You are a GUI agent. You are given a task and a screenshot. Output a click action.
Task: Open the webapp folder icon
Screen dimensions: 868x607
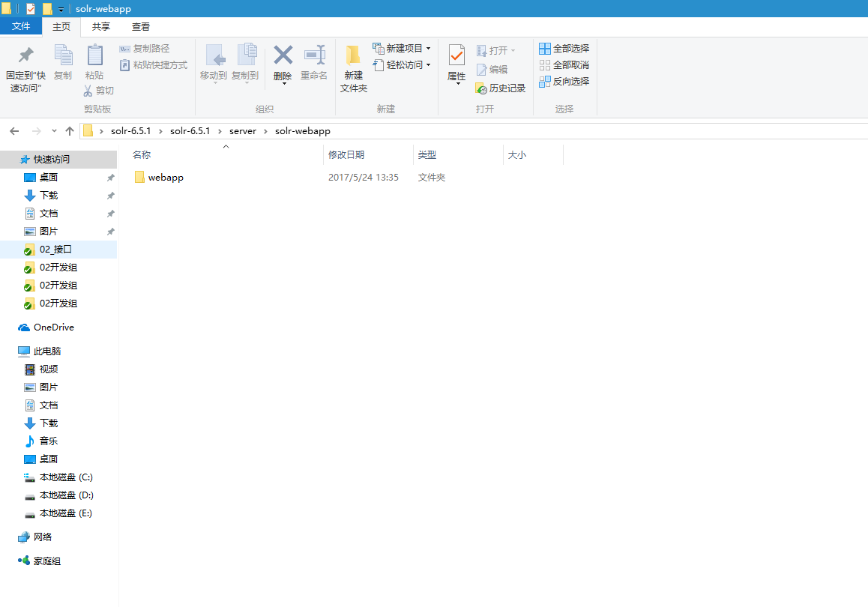[139, 177]
